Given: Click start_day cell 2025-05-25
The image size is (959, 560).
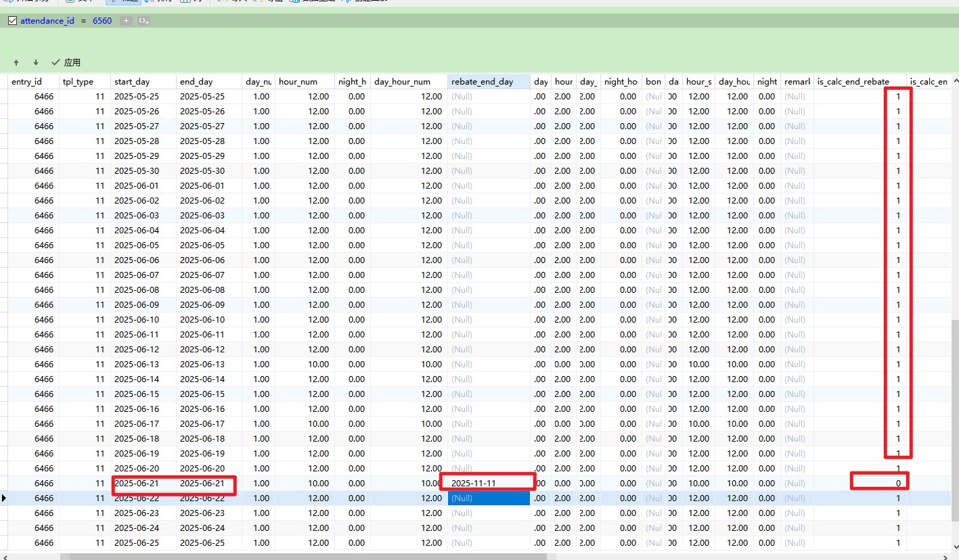Looking at the screenshot, I should 143,96.
